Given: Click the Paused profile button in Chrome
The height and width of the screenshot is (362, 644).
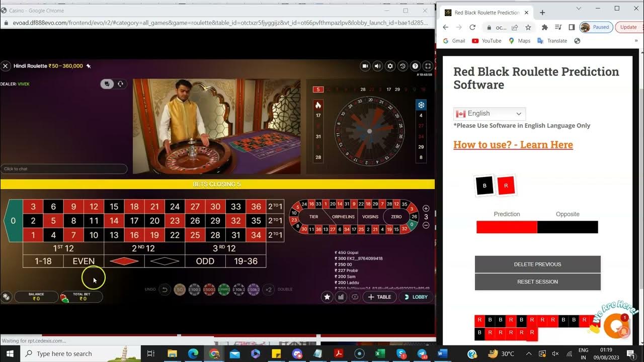Looking at the screenshot, I should point(595,27).
